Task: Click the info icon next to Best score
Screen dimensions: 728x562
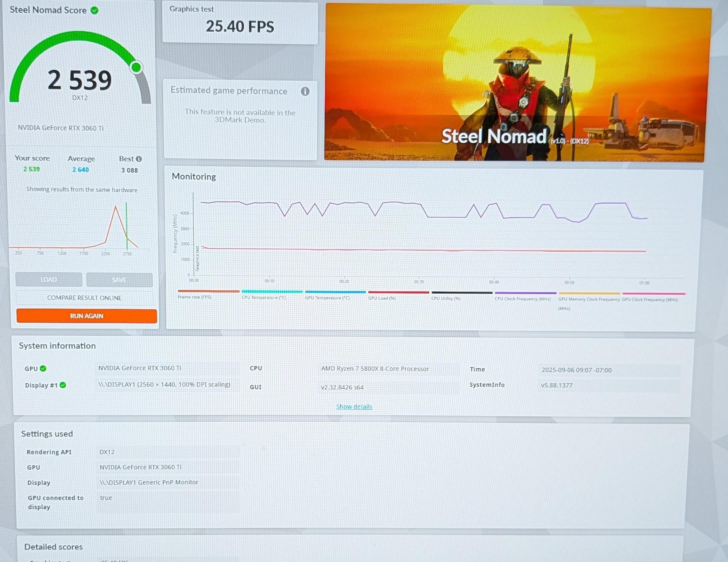Action: [x=139, y=159]
